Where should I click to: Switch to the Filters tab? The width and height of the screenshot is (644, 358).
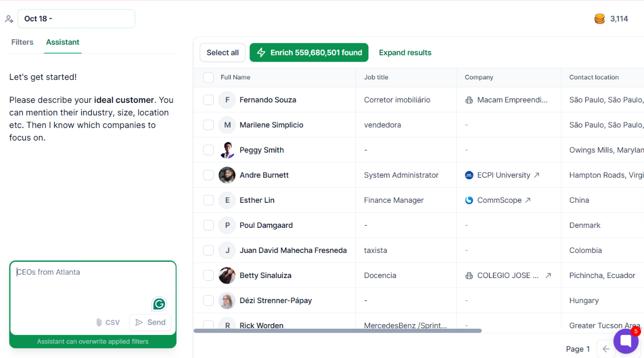[22, 42]
